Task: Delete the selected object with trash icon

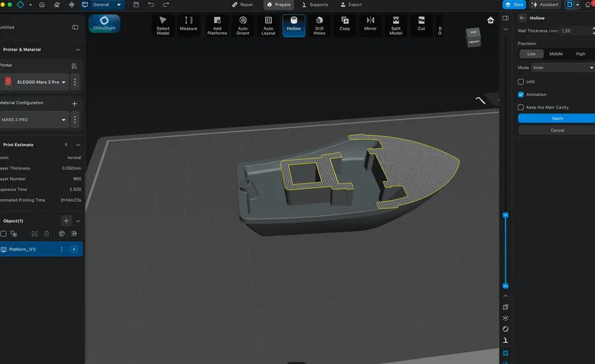Action: click(x=47, y=234)
